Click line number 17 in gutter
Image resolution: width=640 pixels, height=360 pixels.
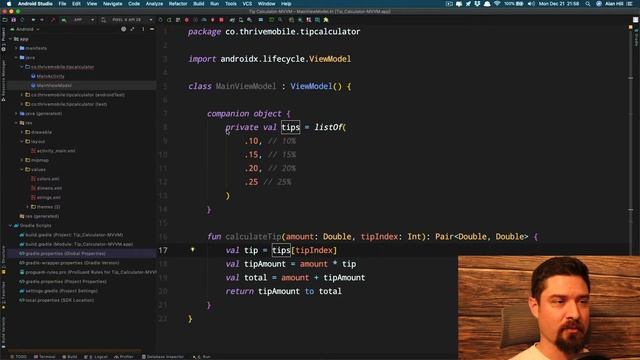pyautogui.click(x=163, y=250)
